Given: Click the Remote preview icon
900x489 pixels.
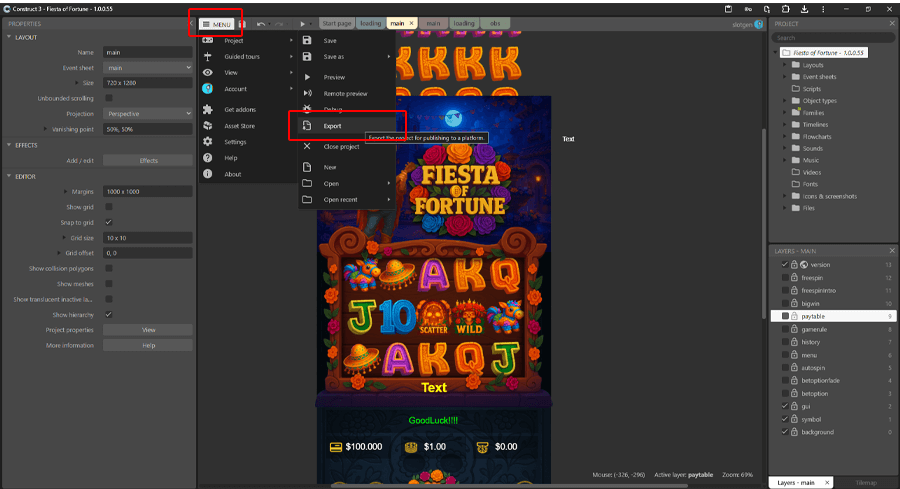Looking at the screenshot, I should coord(307,93).
